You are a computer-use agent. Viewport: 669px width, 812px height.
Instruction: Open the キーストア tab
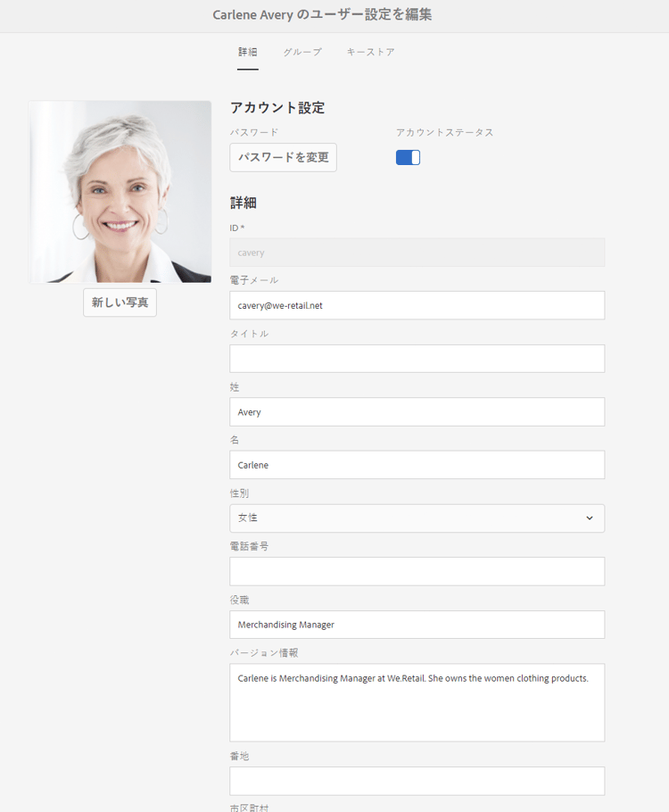tap(371, 52)
